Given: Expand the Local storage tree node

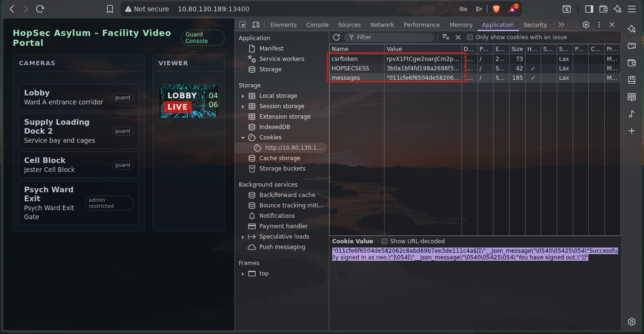Looking at the screenshot, I should [x=243, y=96].
